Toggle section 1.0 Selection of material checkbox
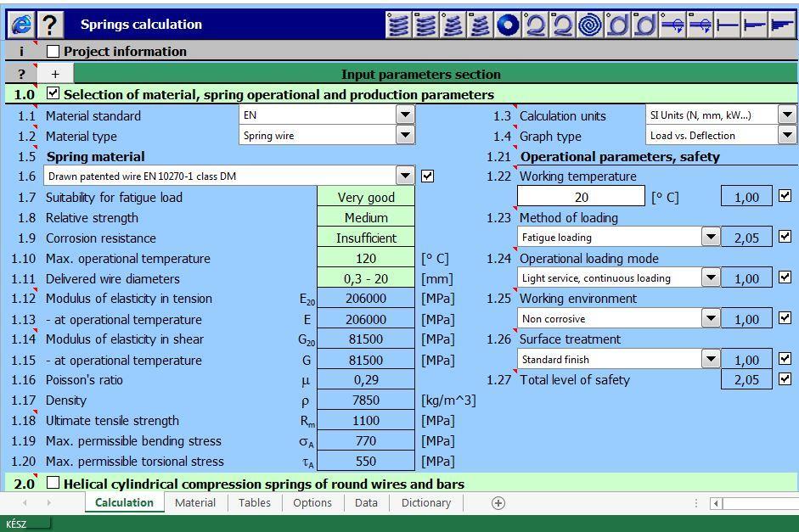 53,93
